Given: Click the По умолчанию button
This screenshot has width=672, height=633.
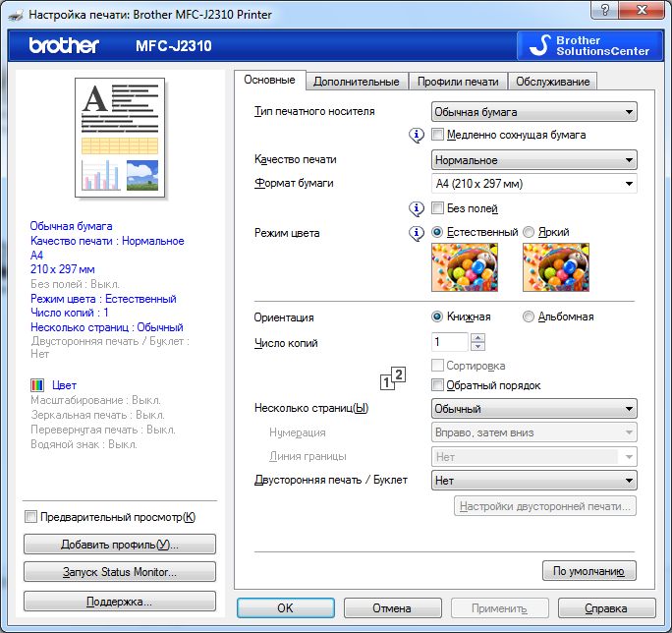Looking at the screenshot, I should point(589,571).
